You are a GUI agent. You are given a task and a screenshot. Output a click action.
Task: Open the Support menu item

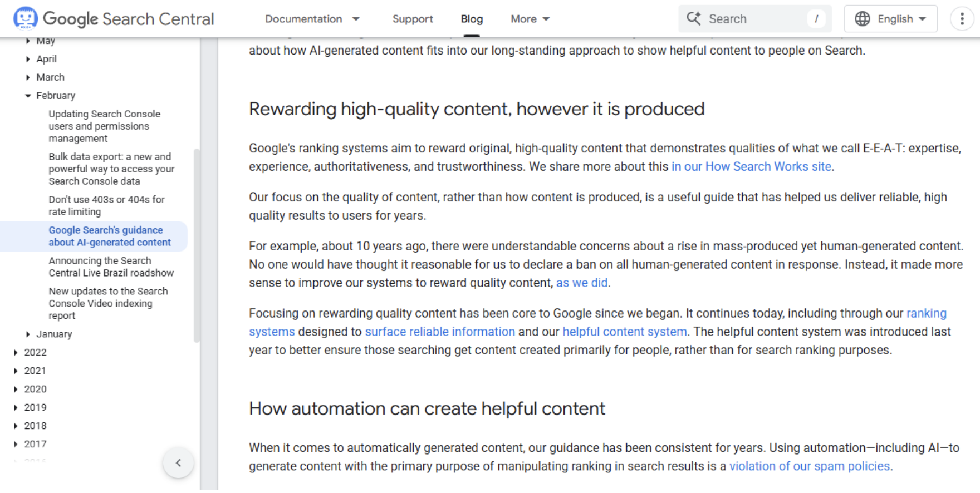[413, 18]
